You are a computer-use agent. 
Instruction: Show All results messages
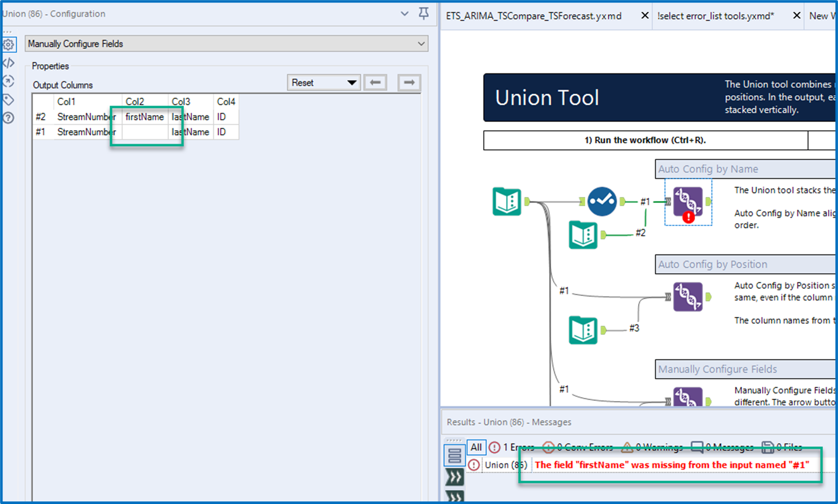coord(476,448)
